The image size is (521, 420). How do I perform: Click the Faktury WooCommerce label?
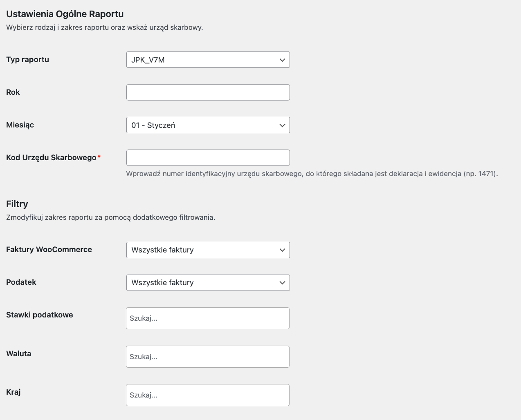tap(49, 250)
